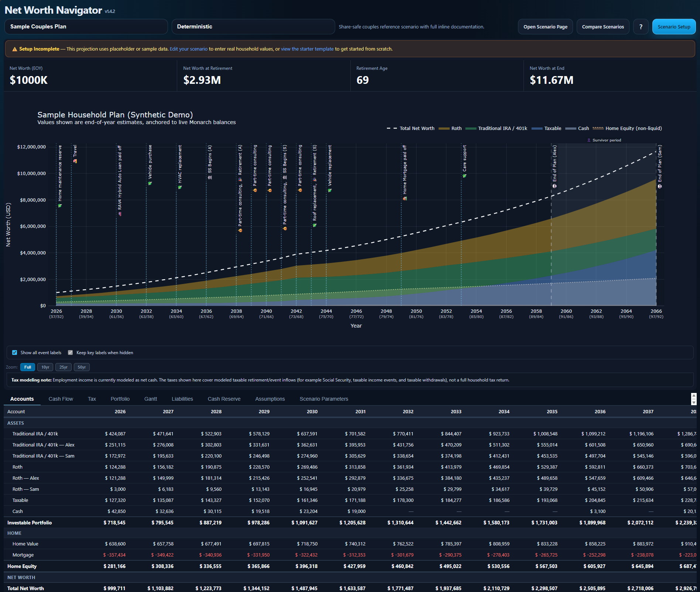The width and height of the screenshot is (700, 592).
Task: Follow the view the starter template link
Action: 307,49
